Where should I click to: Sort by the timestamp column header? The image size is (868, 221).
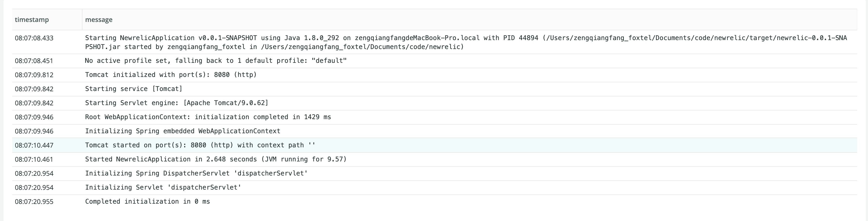tap(32, 19)
